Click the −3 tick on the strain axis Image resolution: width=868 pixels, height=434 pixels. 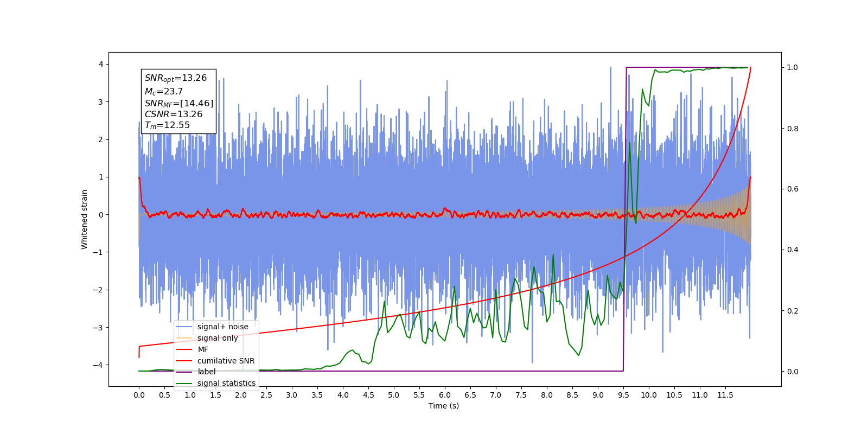click(98, 328)
